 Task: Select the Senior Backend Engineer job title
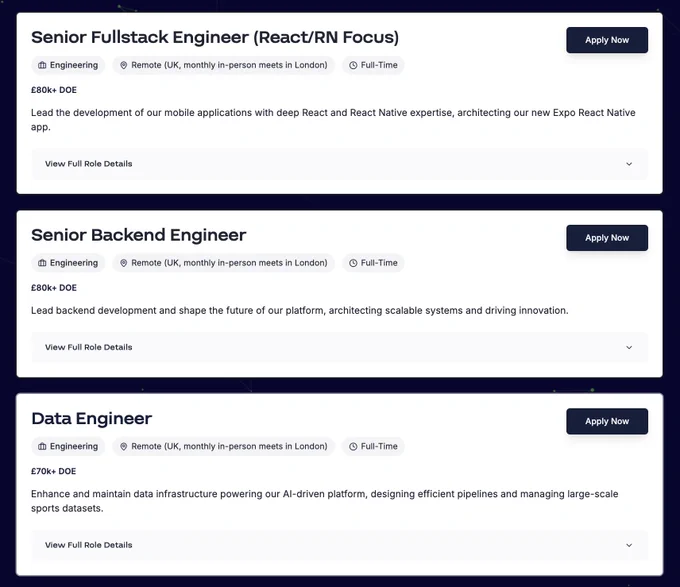[138, 235]
